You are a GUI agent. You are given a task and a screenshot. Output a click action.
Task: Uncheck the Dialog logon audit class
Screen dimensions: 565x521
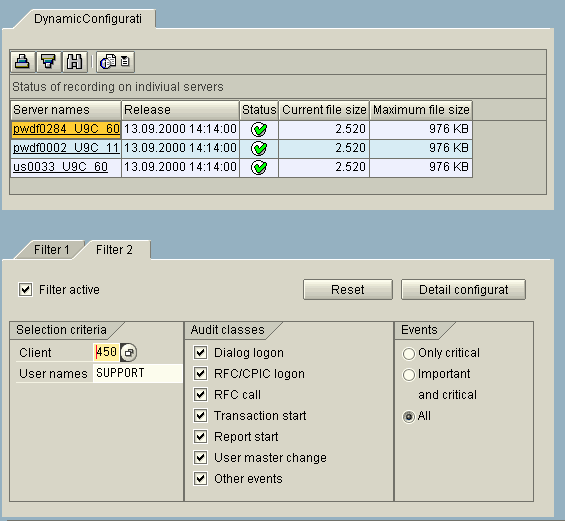tap(200, 352)
